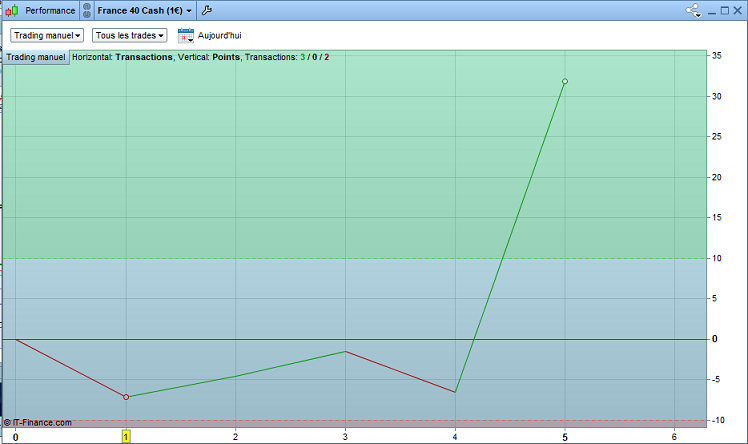Image resolution: width=748 pixels, height=444 pixels.
Task: Click the Performance title label
Action: pyautogui.click(x=50, y=10)
